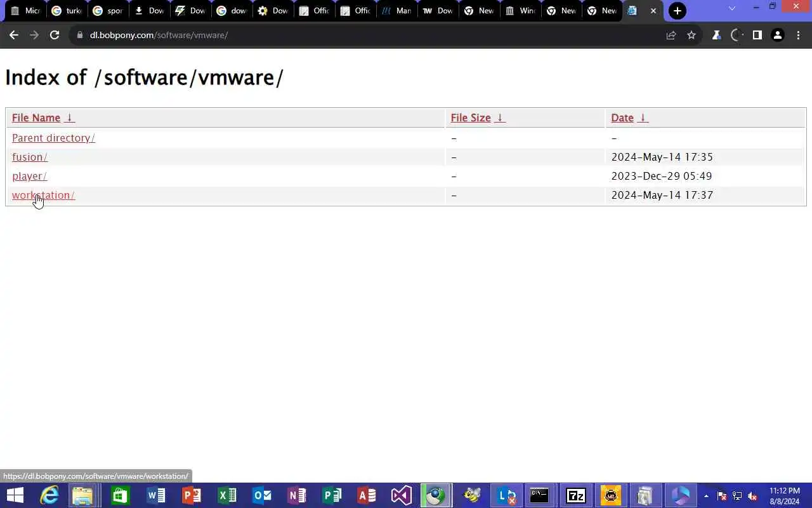The image size is (812, 508).
Task: Launch PowerPoint from taskbar
Action: click(x=191, y=495)
